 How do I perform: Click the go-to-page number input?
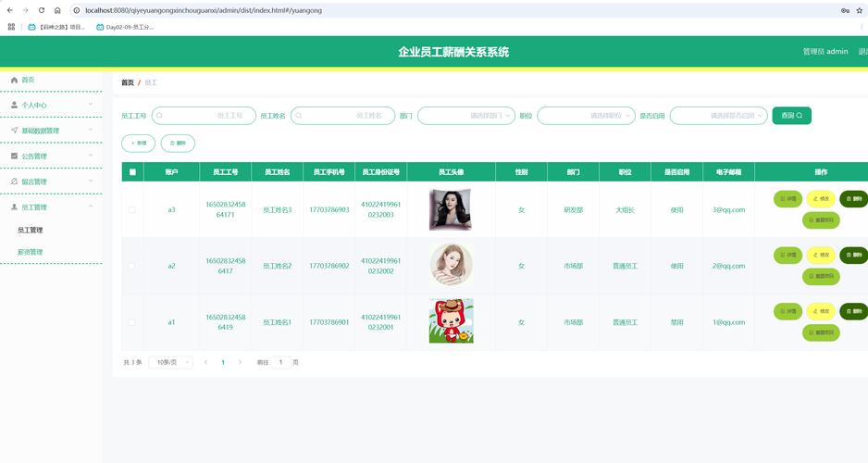tap(280, 362)
